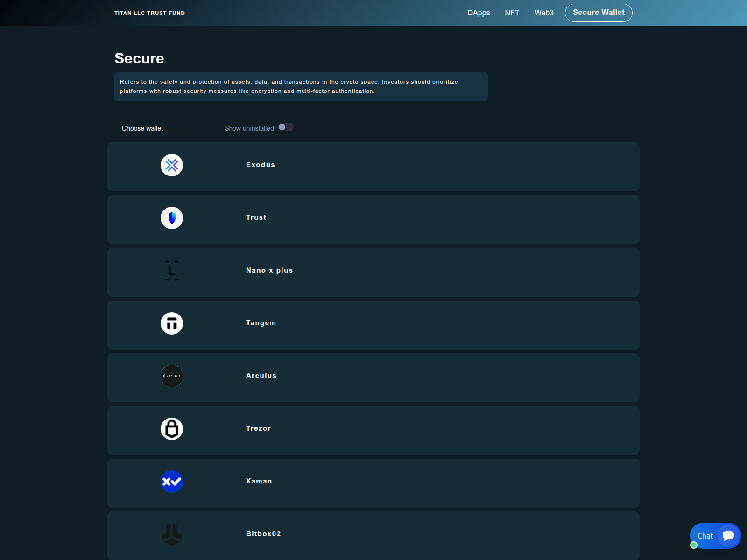This screenshot has width=747, height=560.
Task: Select the Tangem wallet name
Action: click(x=261, y=323)
